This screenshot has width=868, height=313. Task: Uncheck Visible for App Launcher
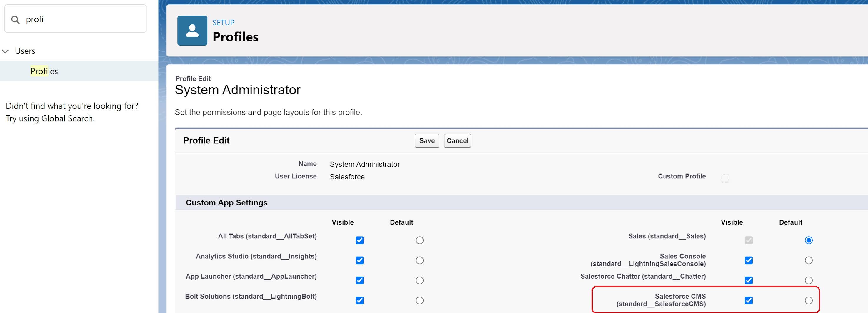tap(359, 280)
